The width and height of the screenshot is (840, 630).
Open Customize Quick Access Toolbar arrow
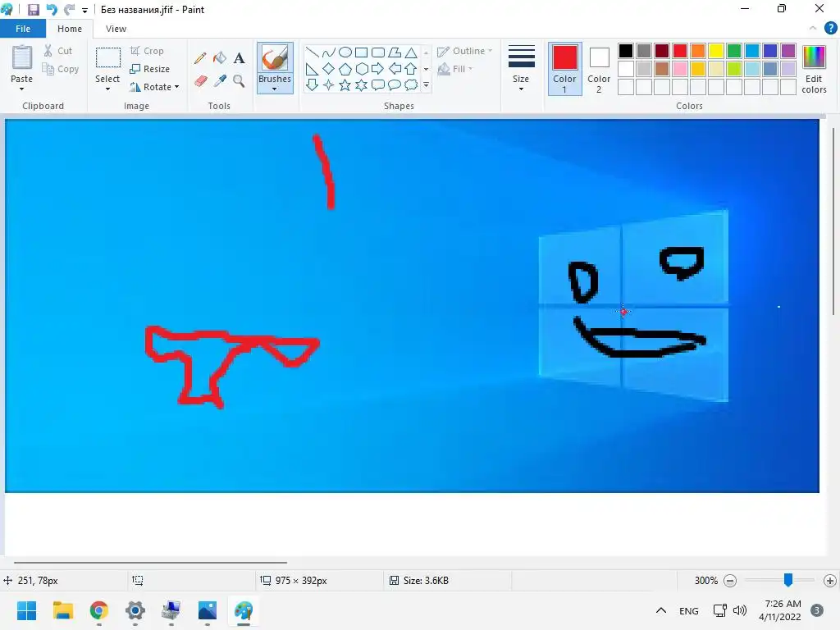pos(84,10)
